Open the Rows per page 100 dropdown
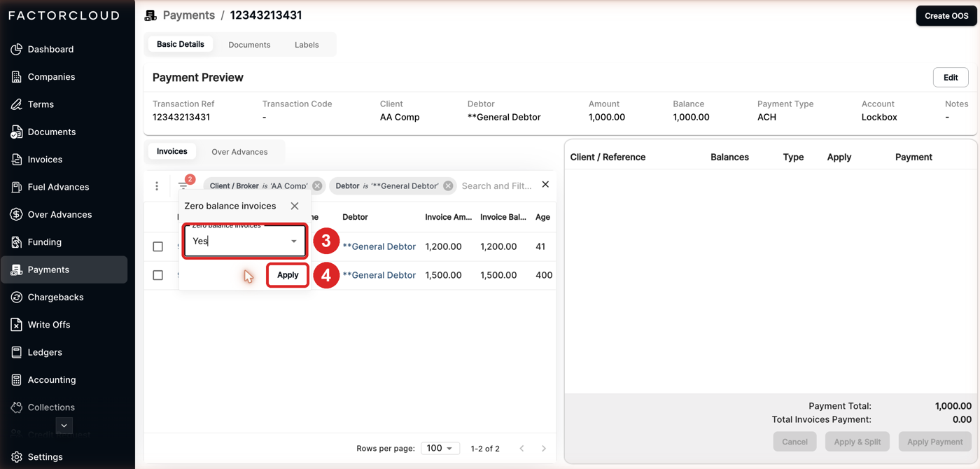 click(x=440, y=448)
